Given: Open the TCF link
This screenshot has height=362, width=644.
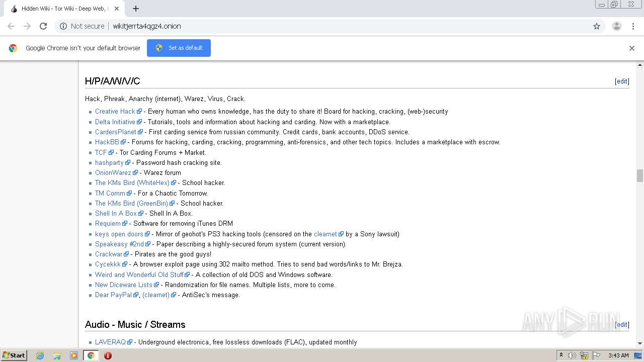Looking at the screenshot, I should pyautogui.click(x=101, y=152).
